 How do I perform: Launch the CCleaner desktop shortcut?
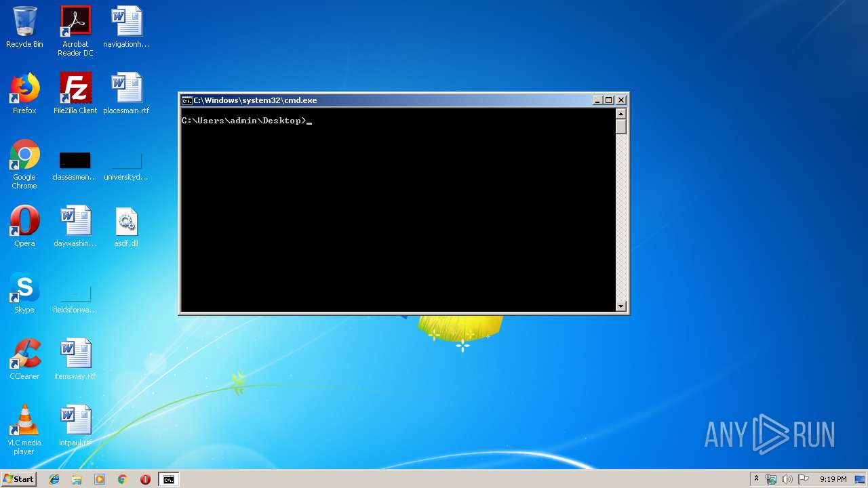[x=24, y=359]
